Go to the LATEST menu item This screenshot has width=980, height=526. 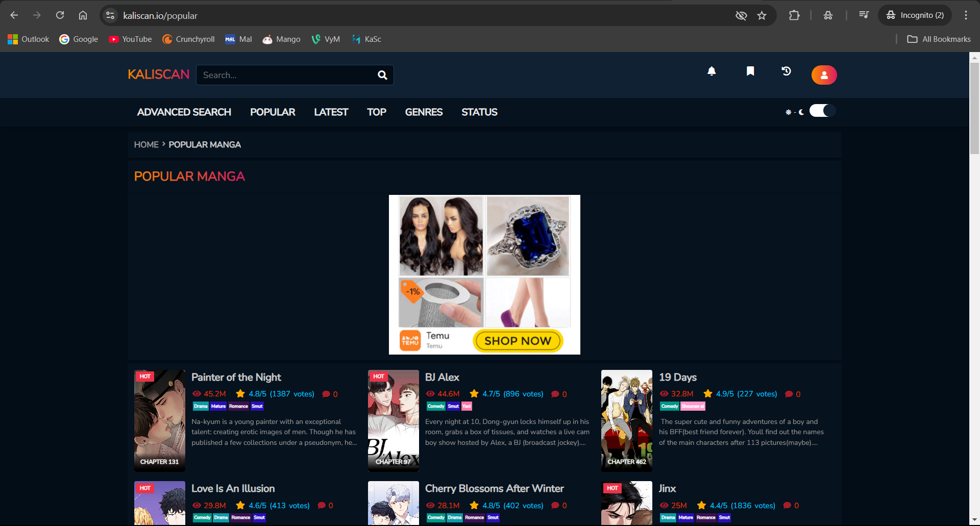pos(331,112)
